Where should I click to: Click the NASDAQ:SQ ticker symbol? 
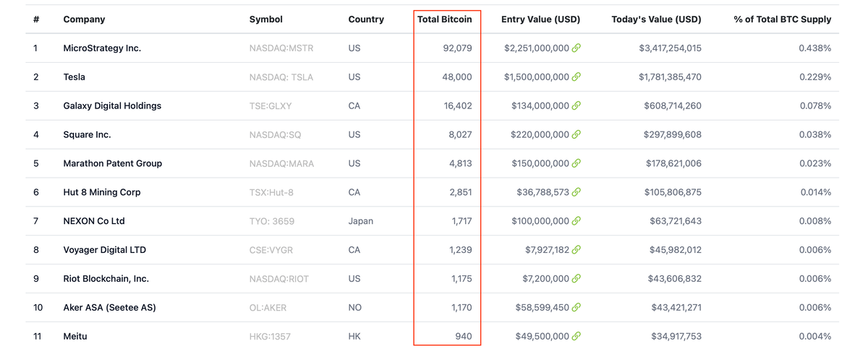275,134
